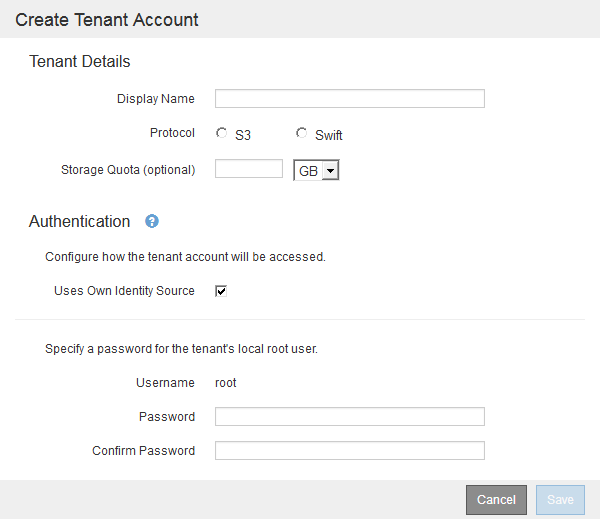Click the Password input field
Viewport: 600px width, 519px height.
(x=349, y=416)
